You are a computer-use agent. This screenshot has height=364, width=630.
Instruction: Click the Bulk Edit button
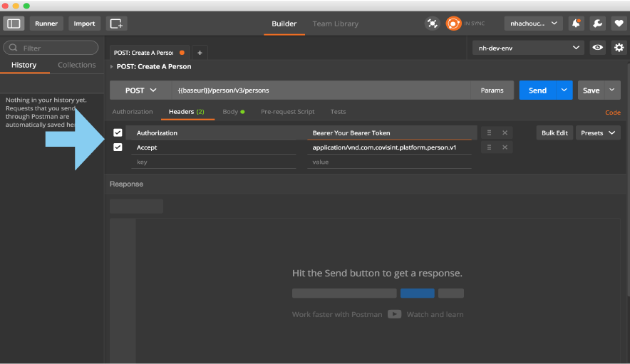(554, 132)
